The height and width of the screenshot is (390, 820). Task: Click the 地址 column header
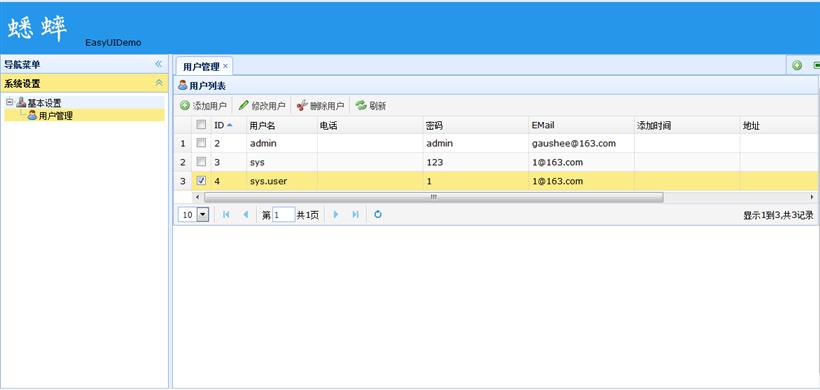click(779, 125)
